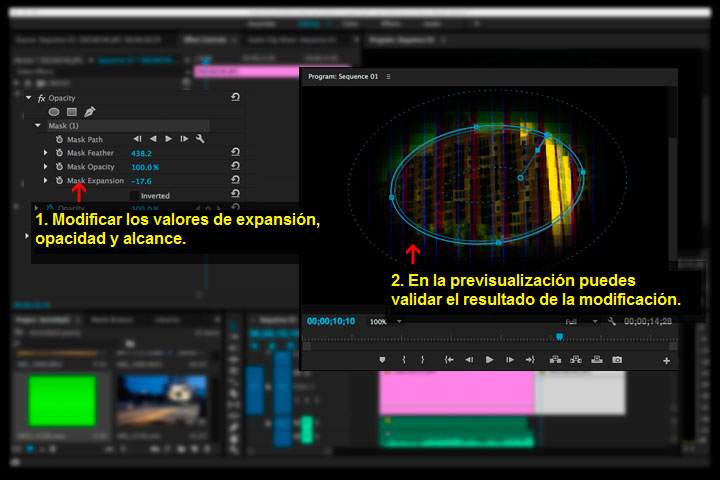The height and width of the screenshot is (480, 720).
Task: Open the Full playback resolution dropdown
Action: [x=581, y=322]
